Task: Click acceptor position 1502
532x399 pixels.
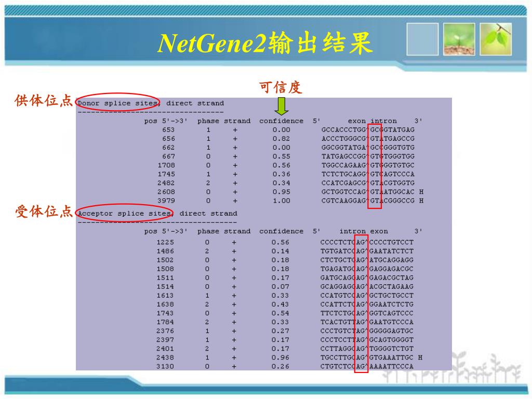Action: coord(165,260)
